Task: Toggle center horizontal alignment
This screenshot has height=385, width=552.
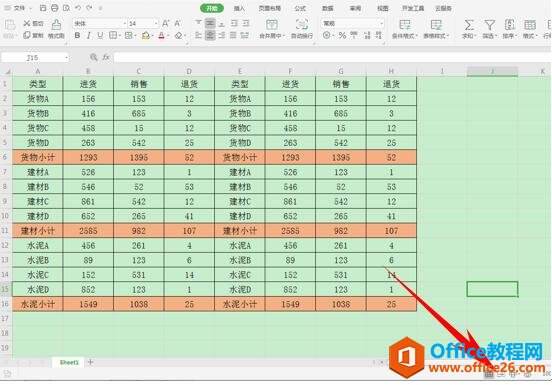Action: [x=210, y=35]
